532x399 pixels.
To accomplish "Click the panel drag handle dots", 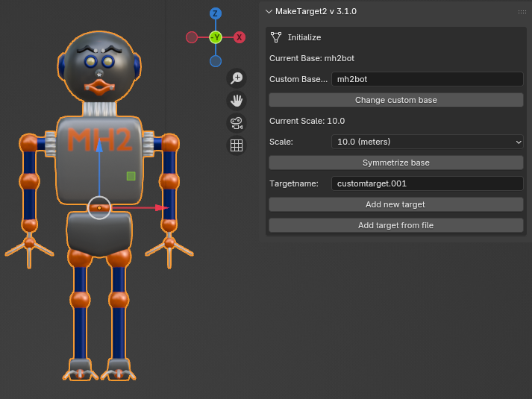I will (522, 11).
